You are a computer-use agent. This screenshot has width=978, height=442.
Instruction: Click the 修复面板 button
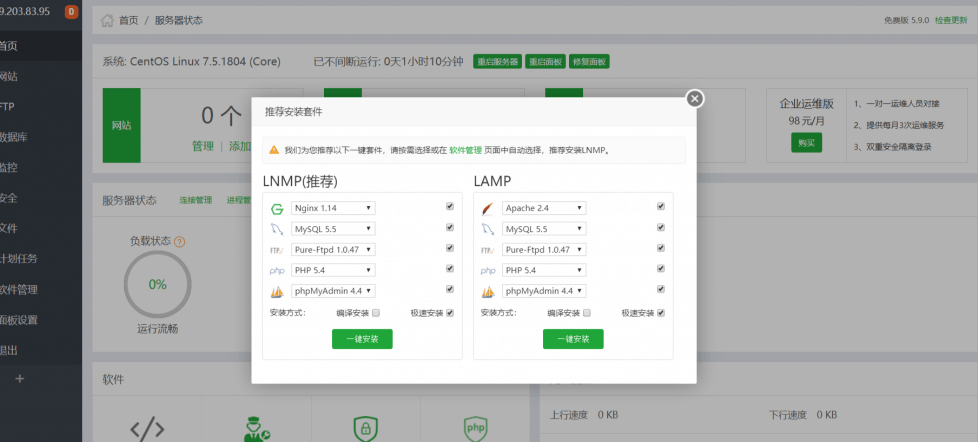coord(589,62)
